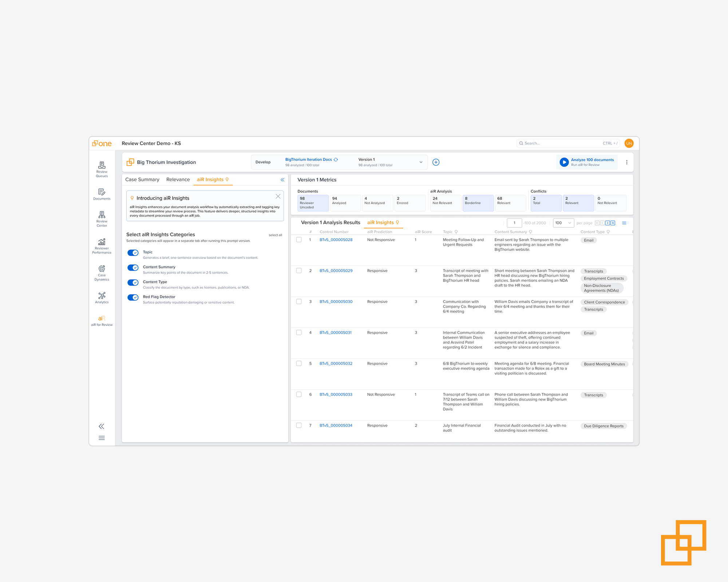Disable the Topic category toggle
Viewport: 728px width, 582px height.
coord(133,253)
